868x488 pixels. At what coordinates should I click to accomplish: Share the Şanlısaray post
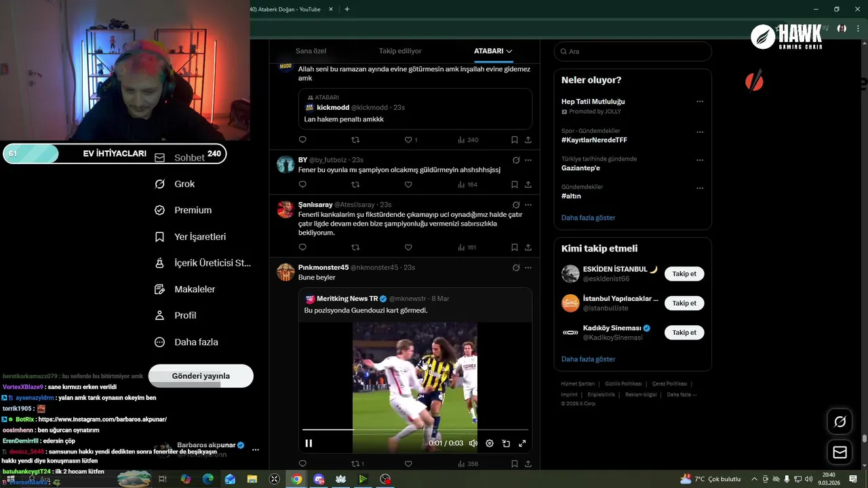click(528, 247)
